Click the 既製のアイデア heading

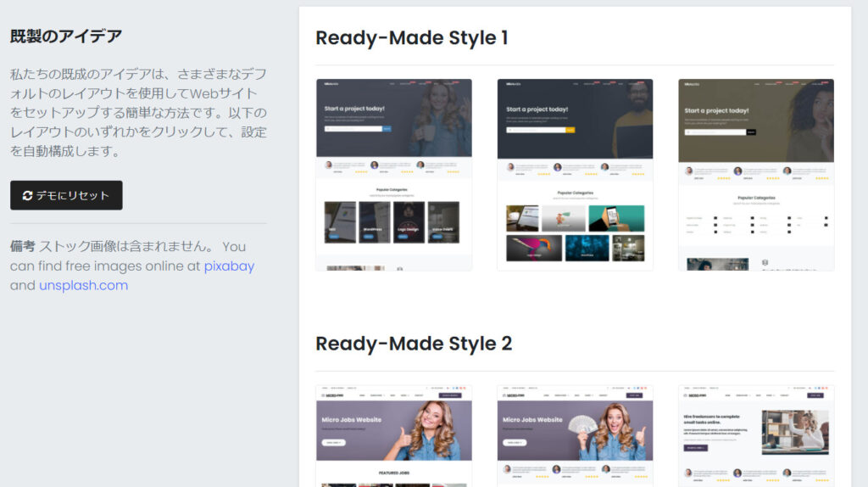point(66,36)
